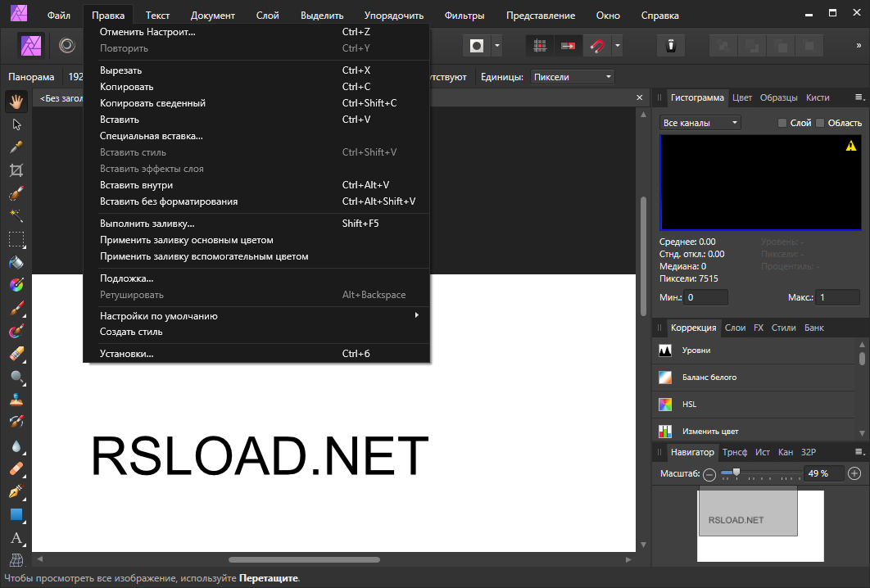870x588 pixels.
Task: Open the Навигатор panel options menu
Action: 859,452
